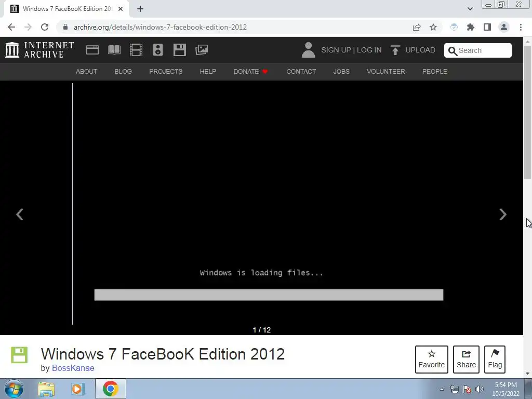Select the Windows 7 FaceBooK Edition tab

point(66,9)
